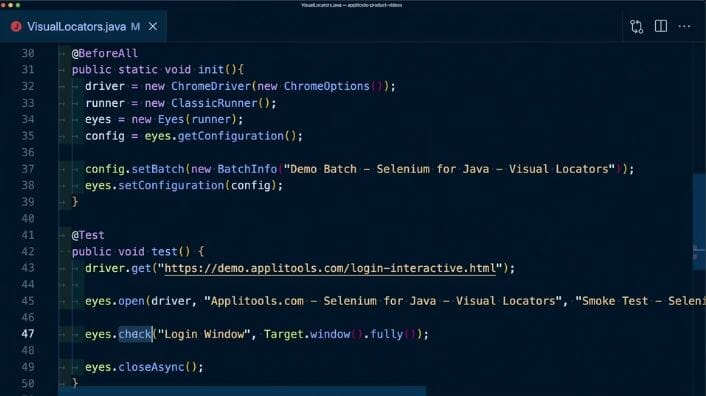The width and height of the screenshot is (706, 396).
Task: Click the ClassicRunner class name
Action: pos(214,103)
